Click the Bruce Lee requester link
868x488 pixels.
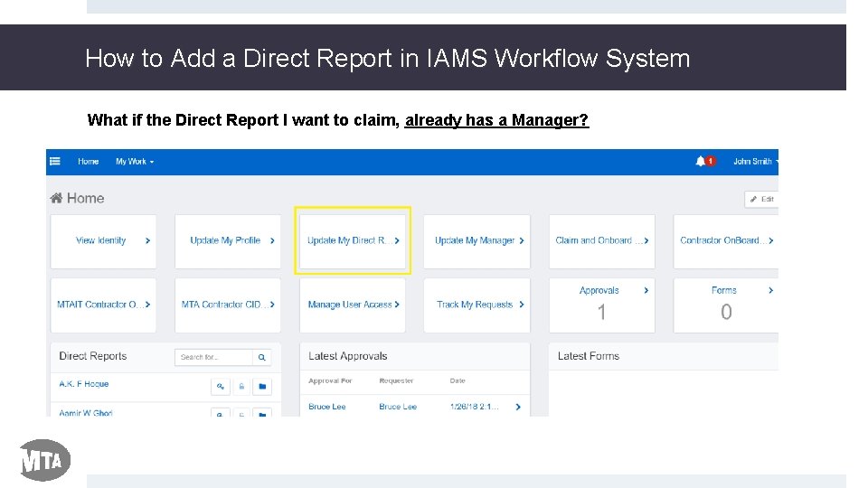pos(398,407)
